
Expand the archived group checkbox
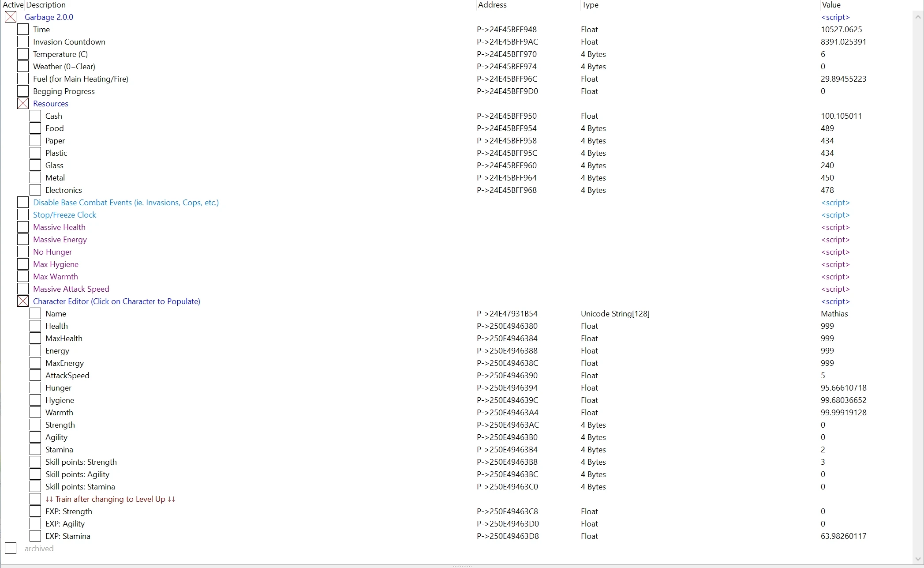[11, 549]
